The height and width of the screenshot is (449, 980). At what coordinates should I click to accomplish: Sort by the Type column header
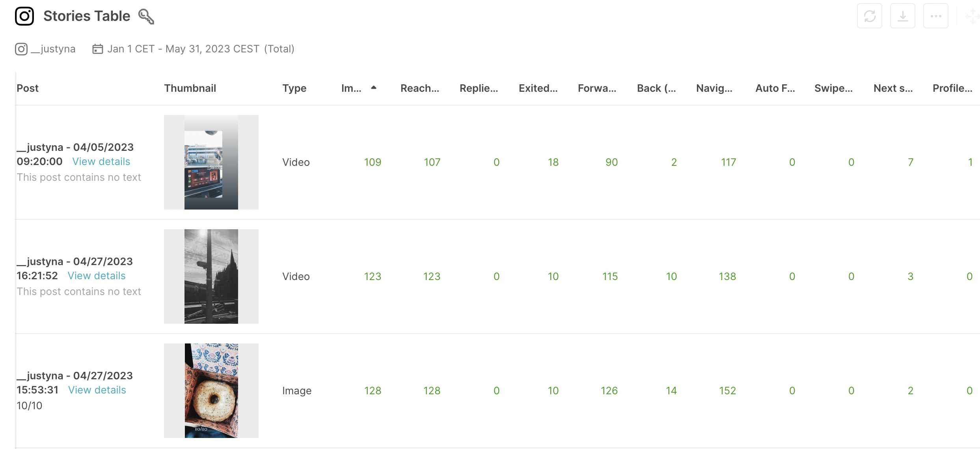294,88
